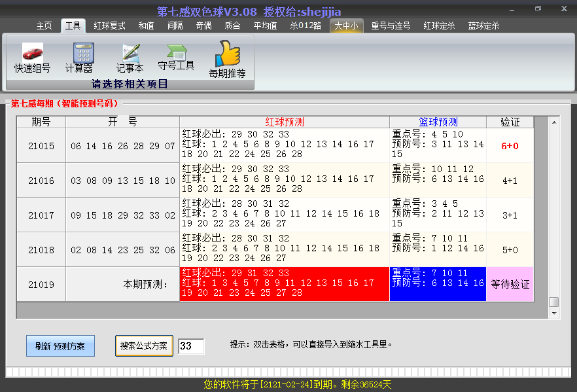Open the 记事本 notepad tool

(x=130, y=58)
